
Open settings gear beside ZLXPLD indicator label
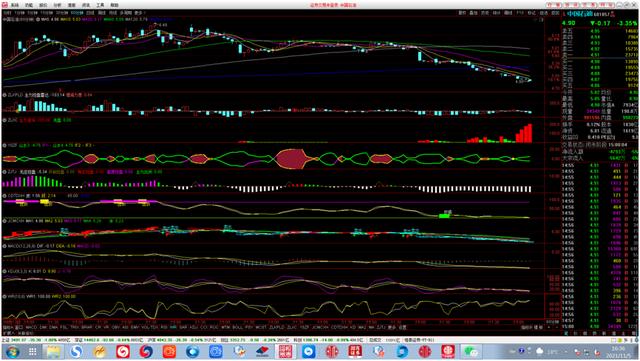pyautogui.click(x=4, y=95)
